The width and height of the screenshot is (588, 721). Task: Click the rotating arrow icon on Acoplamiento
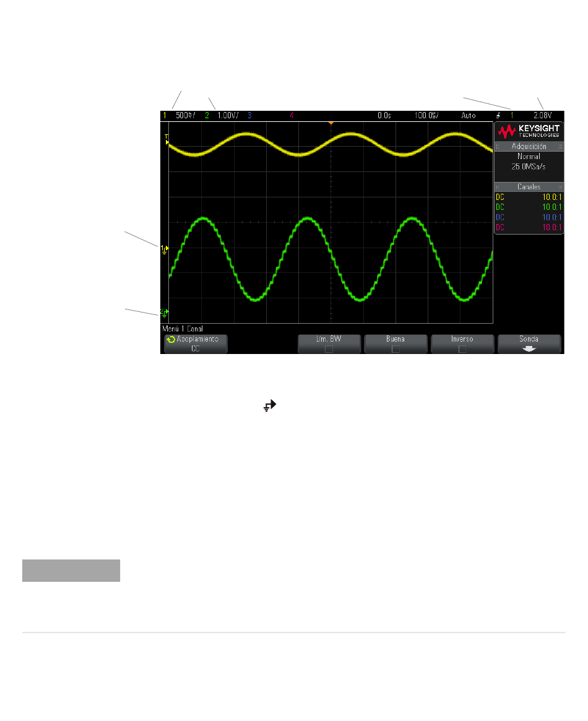[x=171, y=339]
